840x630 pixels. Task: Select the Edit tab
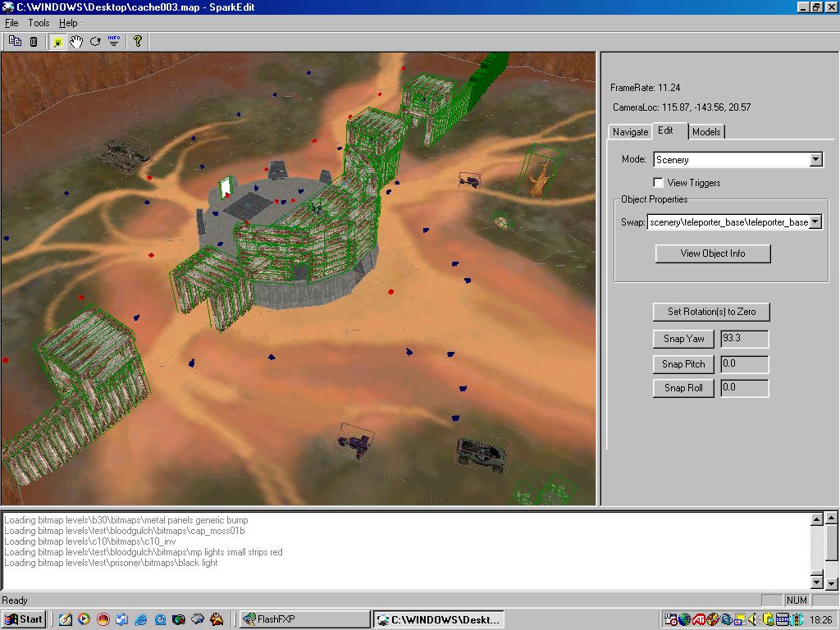coord(665,130)
